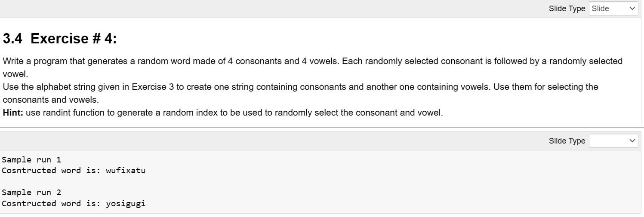The height and width of the screenshot is (217, 644).
Task: Select the 3.4 Exercise # 4 heading
Action: [x=60, y=39]
